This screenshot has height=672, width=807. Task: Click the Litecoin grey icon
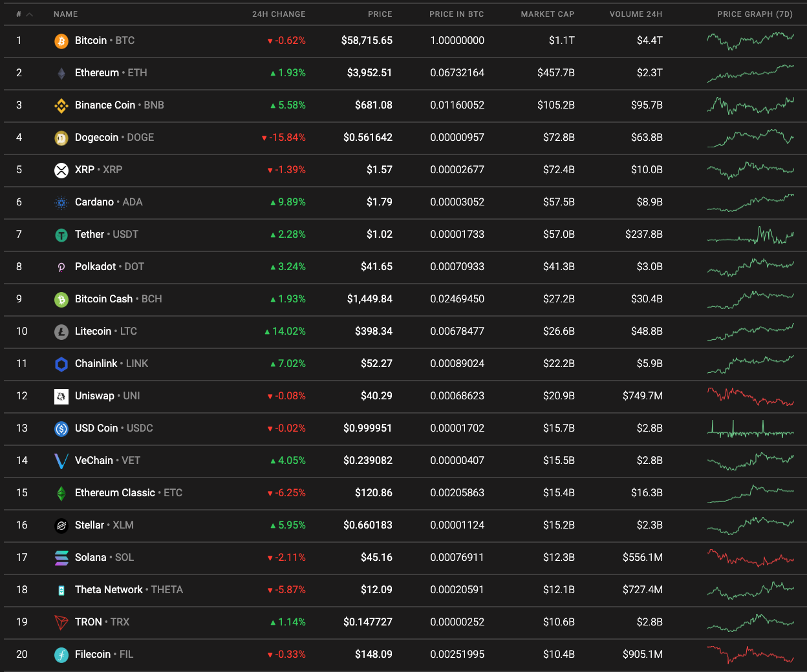tap(61, 332)
